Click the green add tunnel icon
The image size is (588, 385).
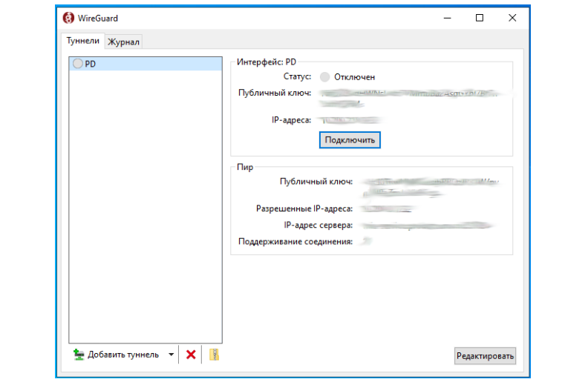79,355
